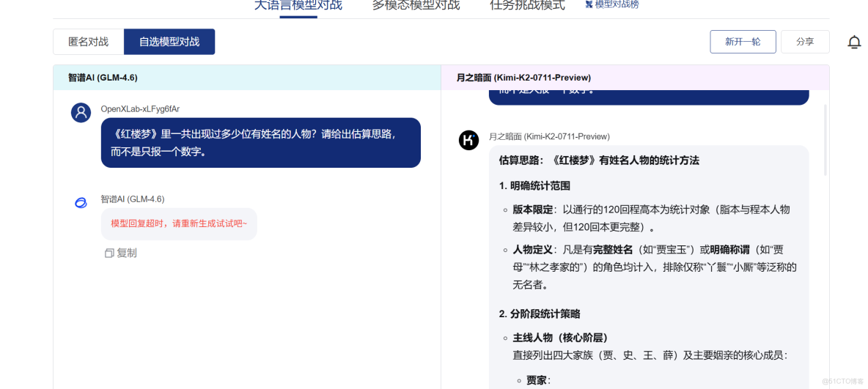Select the 匿名对战 mode tab
This screenshot has height=389, width=868.
tap(89, 42)
